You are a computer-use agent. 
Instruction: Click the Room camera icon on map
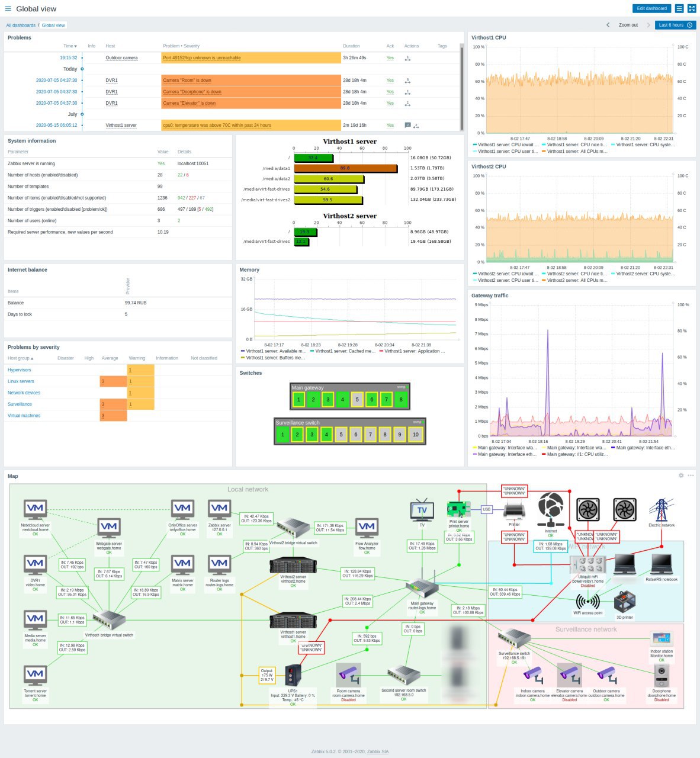coord(348,675)
